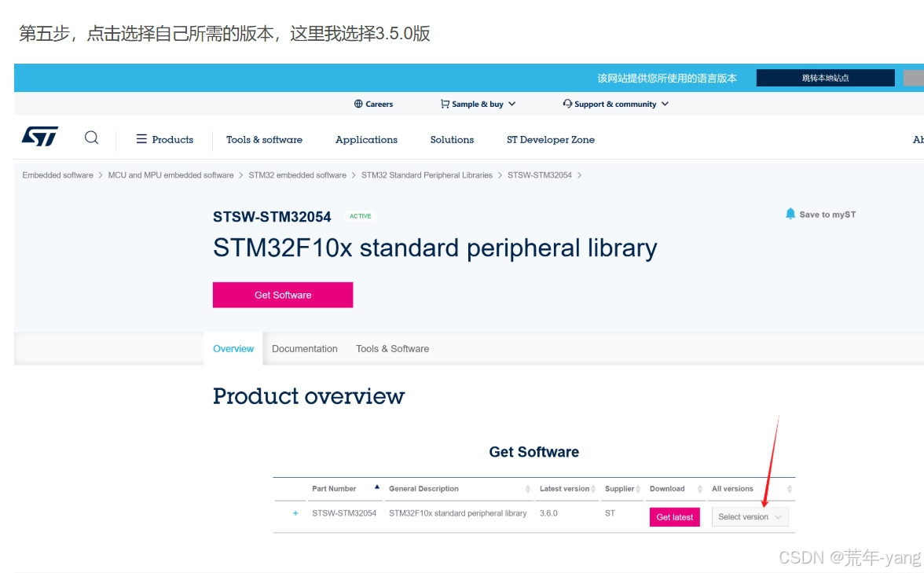This screenshot has width=924, height=573.
Task: Open Tools & software menu
Action: (264, 140)
